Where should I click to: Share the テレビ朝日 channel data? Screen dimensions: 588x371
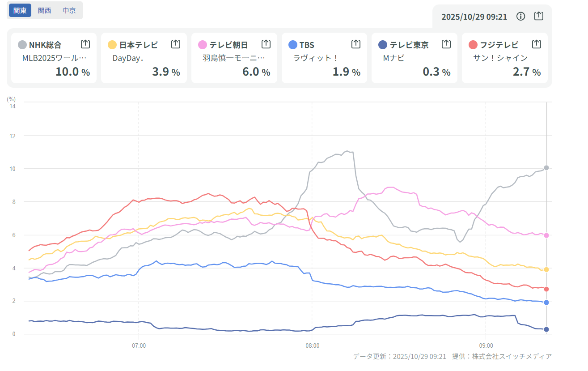(x=266, y=44)
